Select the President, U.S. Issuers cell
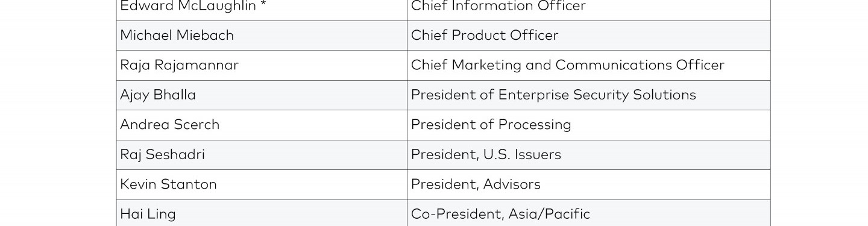The height and width of the screenshot is (226, 868). click(588, 155)
